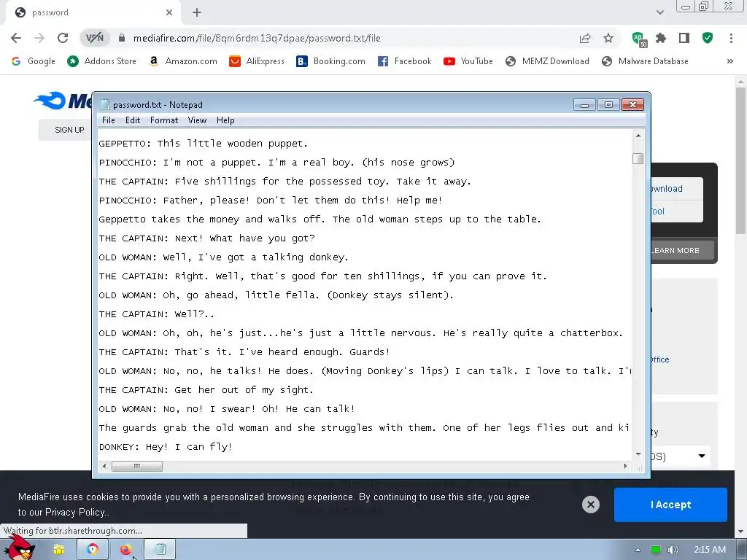This screenshot has width=747, height=560.
Task: Bookmark this page with the star
Action: coord(608,38)
